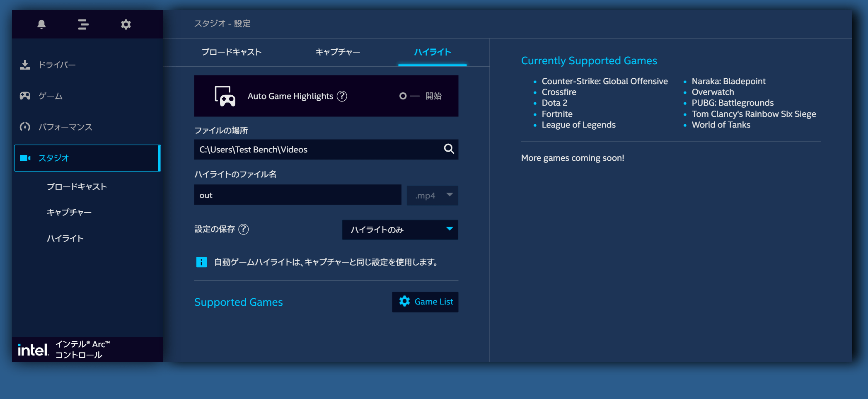Open help icon next to 設定の保存
868x399 pixels.
tap(244, 229)
